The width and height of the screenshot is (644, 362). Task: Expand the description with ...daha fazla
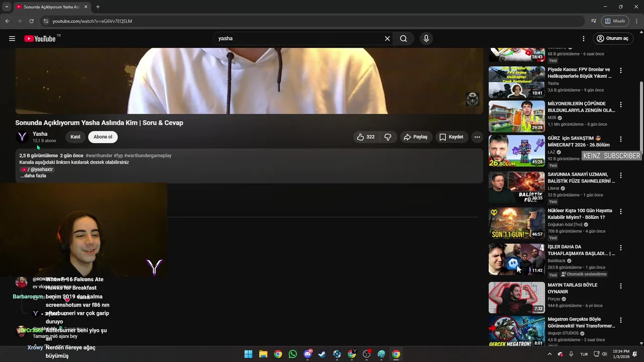point(33,175)
